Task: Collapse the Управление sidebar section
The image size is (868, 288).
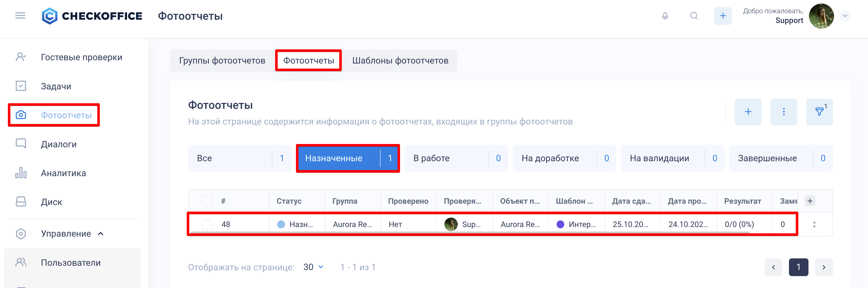Action: point(100,234)
